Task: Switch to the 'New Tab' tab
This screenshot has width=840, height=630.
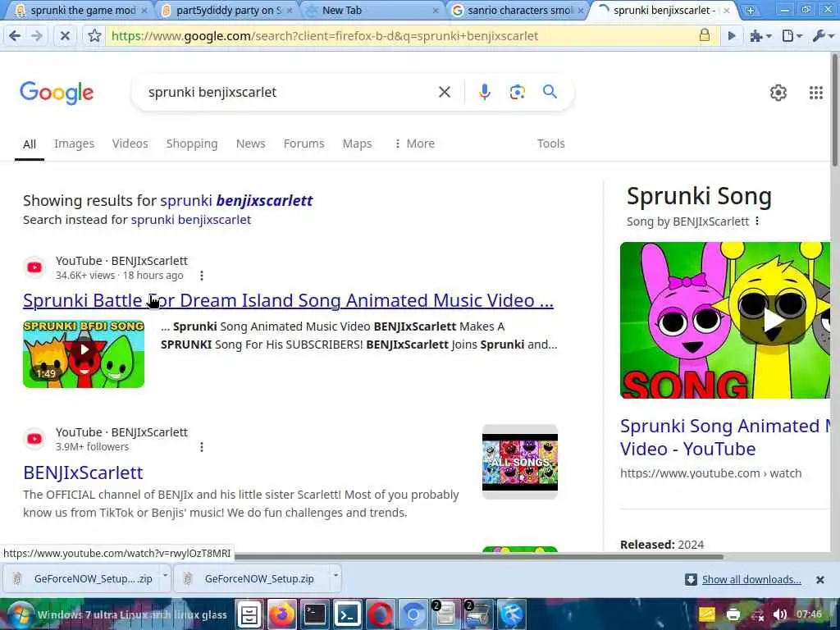Action: pyautogui.click(x=370, y=10)
